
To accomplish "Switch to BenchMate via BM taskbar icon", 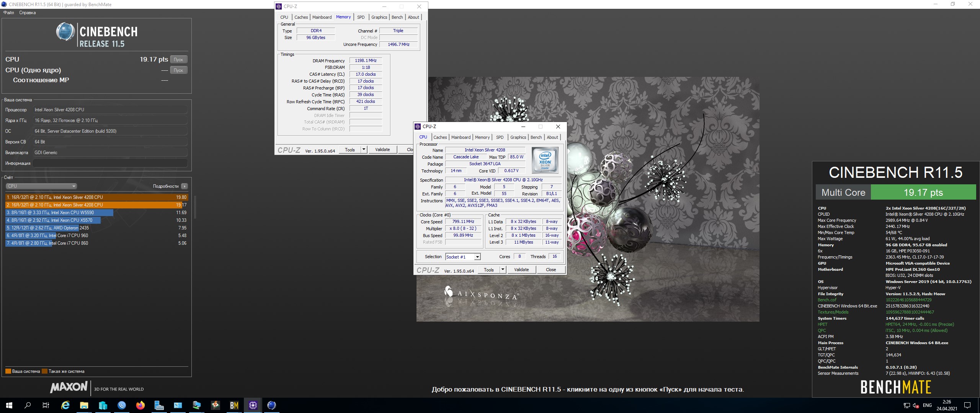I will pyautogui.click(x=234, y=405).
